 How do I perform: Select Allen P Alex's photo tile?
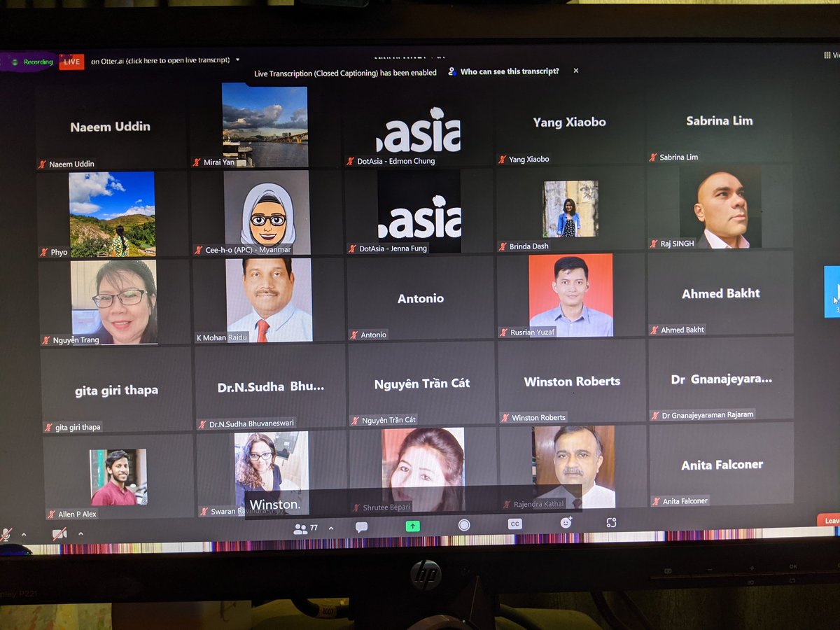point(118,477)
